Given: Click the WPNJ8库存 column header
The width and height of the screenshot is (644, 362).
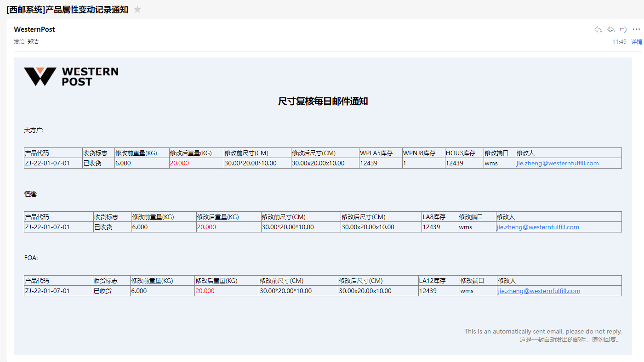Looking at the screenshot, I should [x=419, y=153].
